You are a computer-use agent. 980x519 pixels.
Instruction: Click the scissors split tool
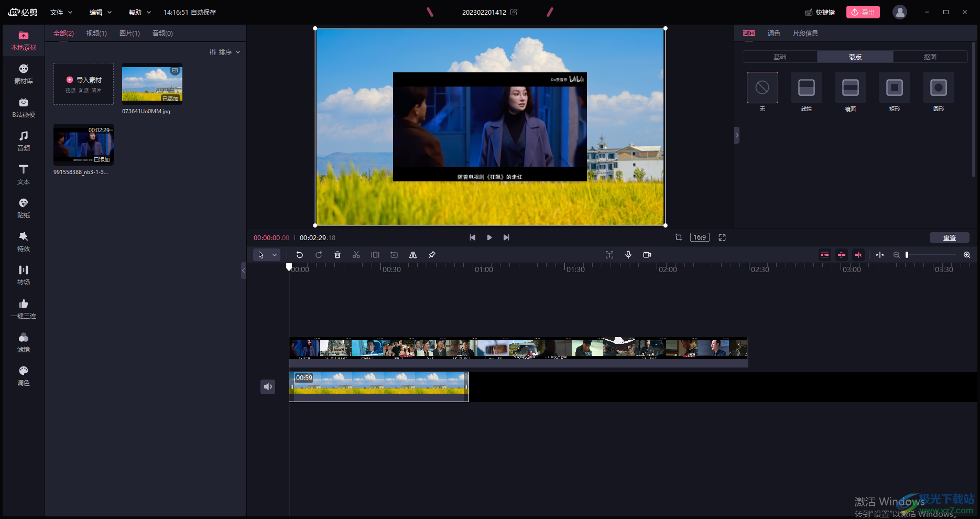tap(356, 255)
